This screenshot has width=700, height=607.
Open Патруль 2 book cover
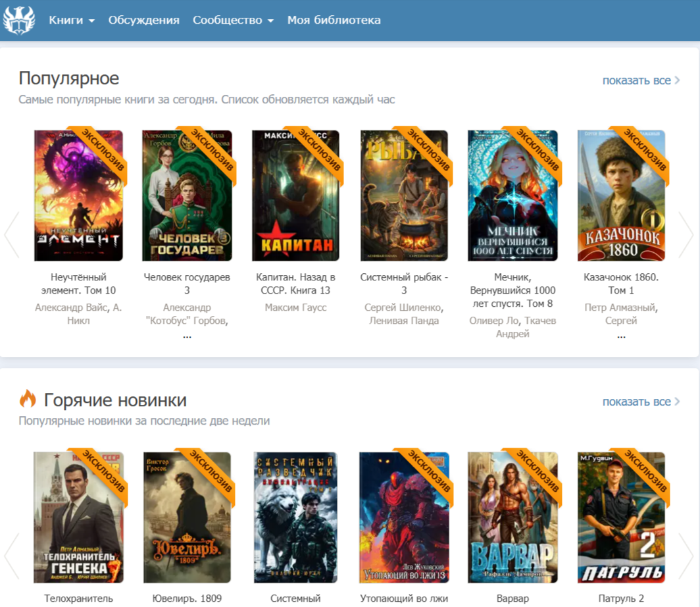(x=622, y=517)
